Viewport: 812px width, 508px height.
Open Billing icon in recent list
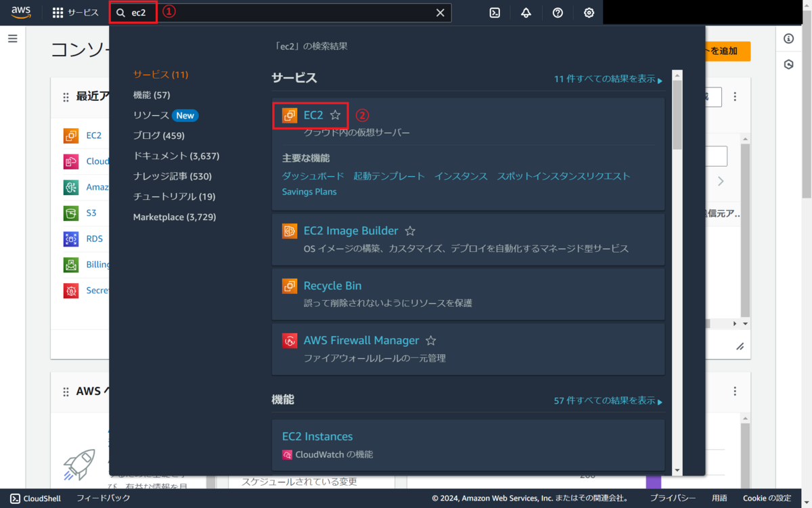[71, 264]
